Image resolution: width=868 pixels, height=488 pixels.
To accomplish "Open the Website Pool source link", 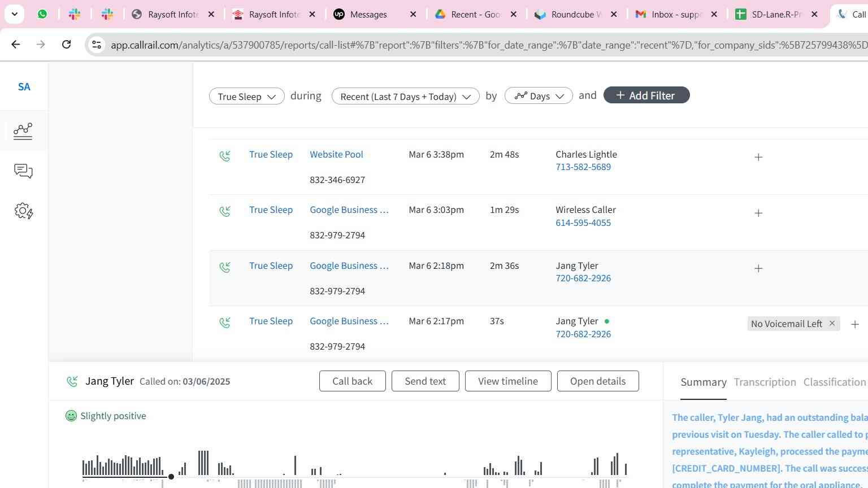I will [x=336, y=154].
